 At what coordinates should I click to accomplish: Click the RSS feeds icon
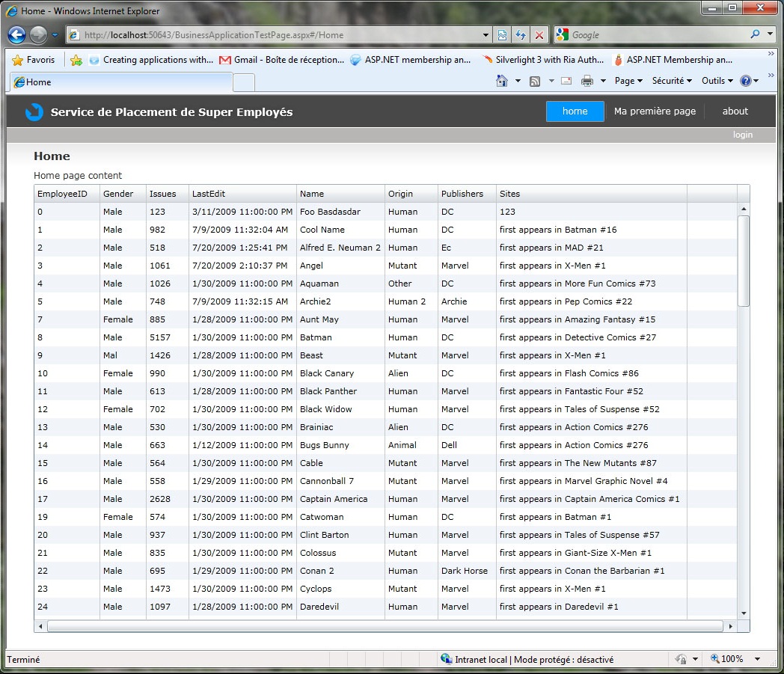pos(535,81)
